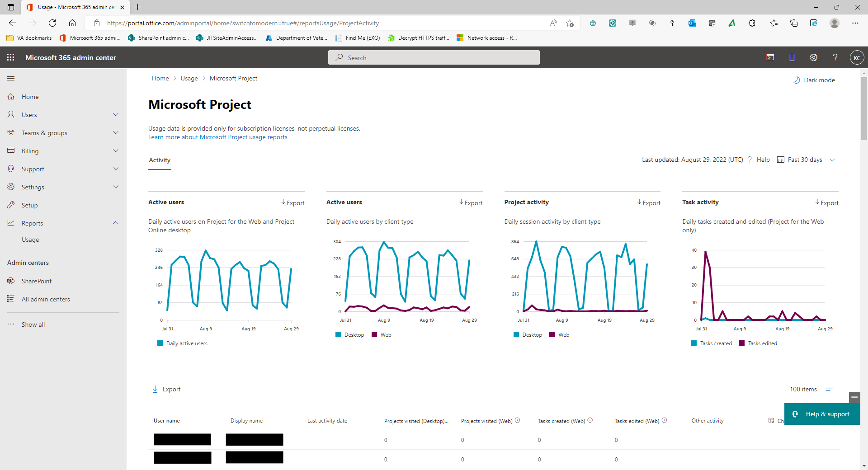The height and width of the screenshot is (470, 868).
Task: Open the app launcher waffle icon
Action: coord(11,57)
